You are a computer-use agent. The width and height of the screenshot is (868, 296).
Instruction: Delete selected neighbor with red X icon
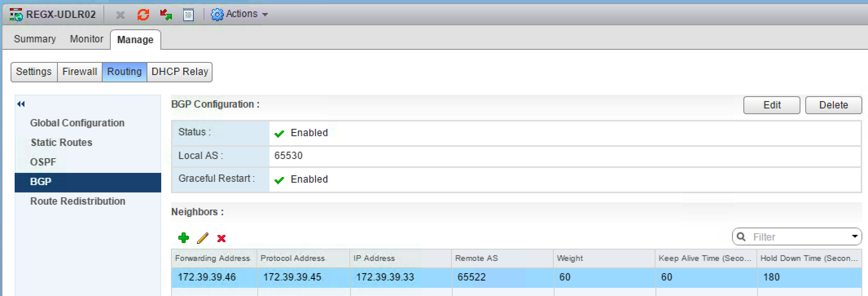[221, 238]
